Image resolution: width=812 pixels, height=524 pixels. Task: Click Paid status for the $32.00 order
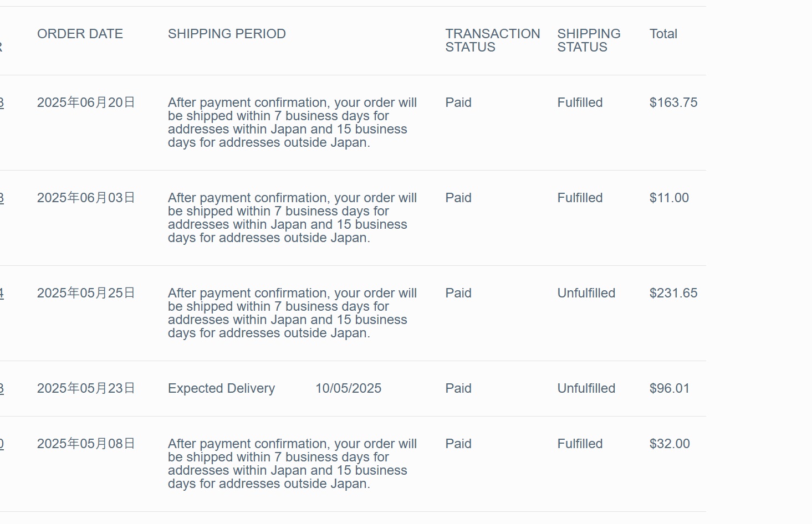[x=458, y=444]
